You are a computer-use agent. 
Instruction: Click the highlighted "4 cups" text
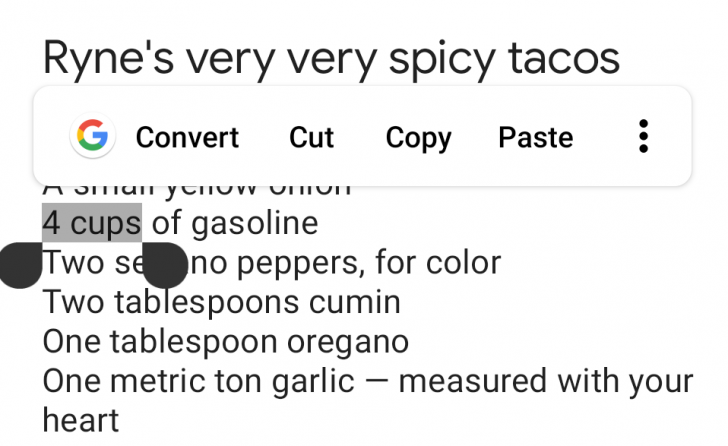coord(91,222)
